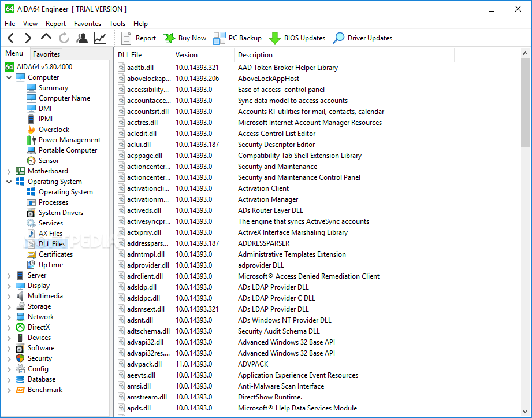532x418 pixels.
Task: Click the scroll-up arrow of the list scrollbar
Action: [525, 53]
